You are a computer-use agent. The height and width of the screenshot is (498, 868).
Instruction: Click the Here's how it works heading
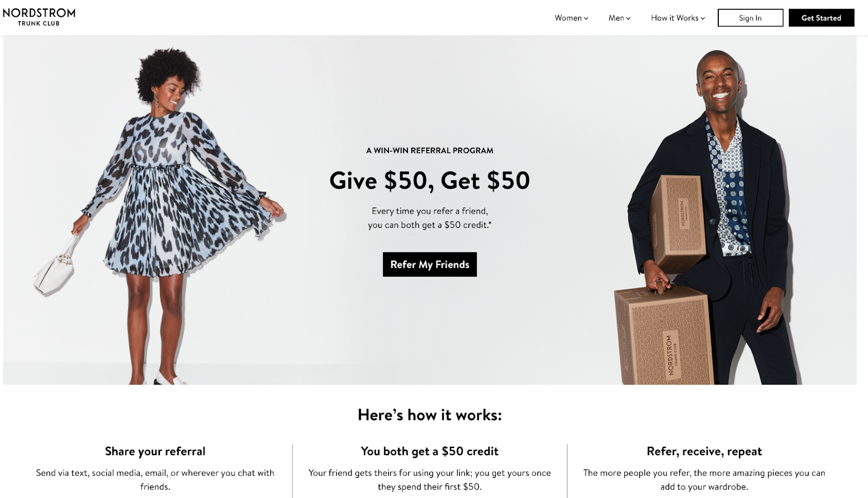pyautogui.click(x=430, y=415)
